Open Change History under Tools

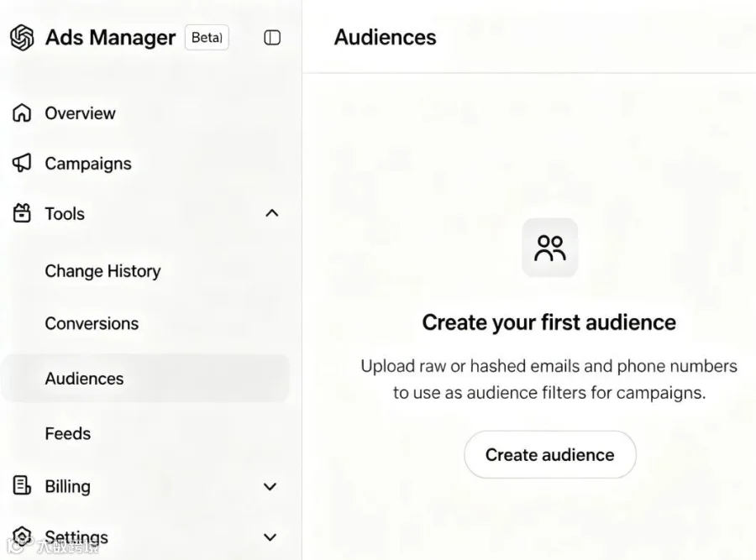102,271
